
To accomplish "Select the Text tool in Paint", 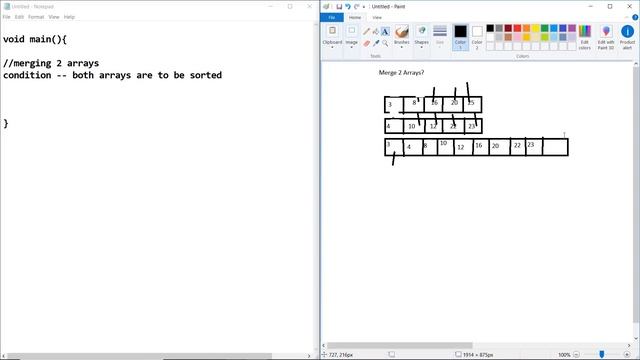I will [385, 31].
